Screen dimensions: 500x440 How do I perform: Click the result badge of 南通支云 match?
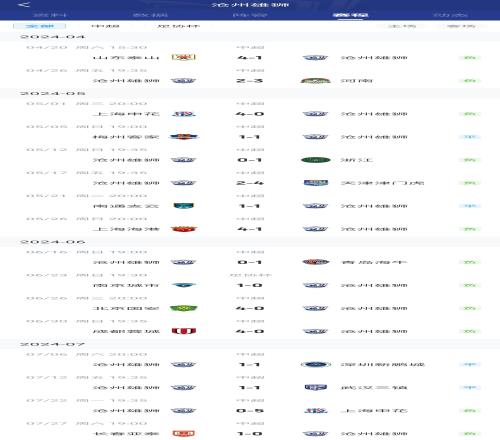point(470,206)
